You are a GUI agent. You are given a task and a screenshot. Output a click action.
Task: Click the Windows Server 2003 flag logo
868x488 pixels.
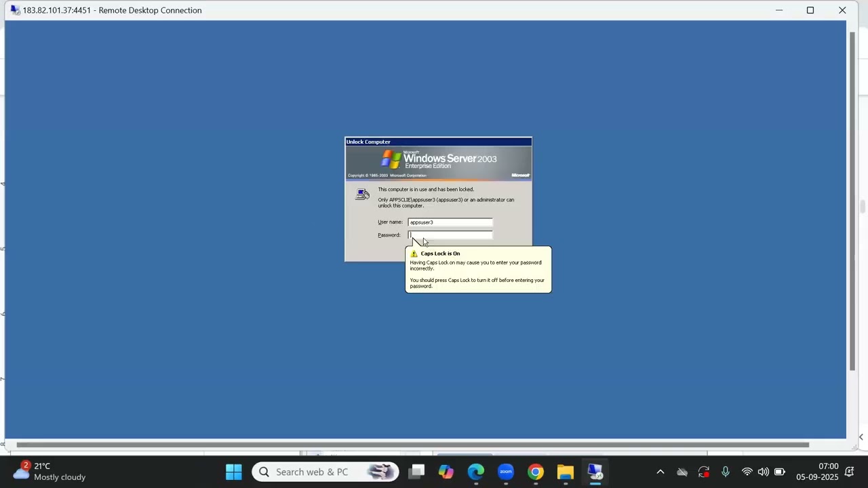tap(391, 160)
